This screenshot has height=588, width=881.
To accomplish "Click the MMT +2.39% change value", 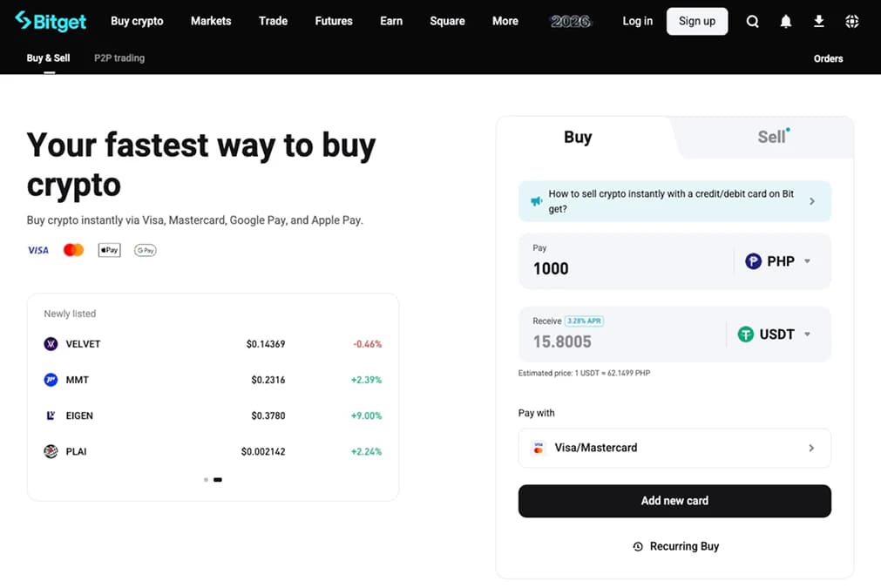I will [366, 380].
